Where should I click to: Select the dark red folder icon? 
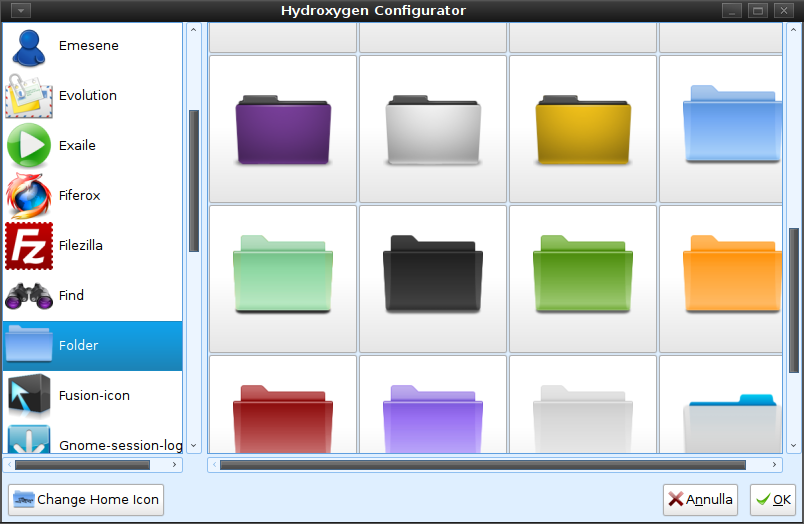pyautogui.click(x=283, y=419)
